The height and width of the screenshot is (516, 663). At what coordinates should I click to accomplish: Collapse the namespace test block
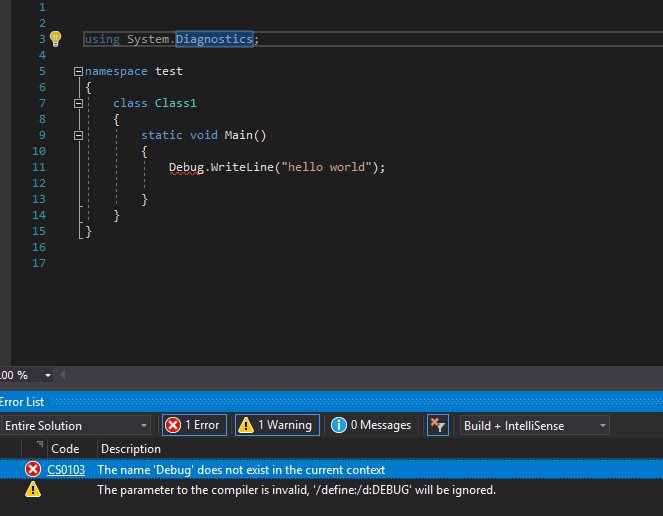point(78,71)
